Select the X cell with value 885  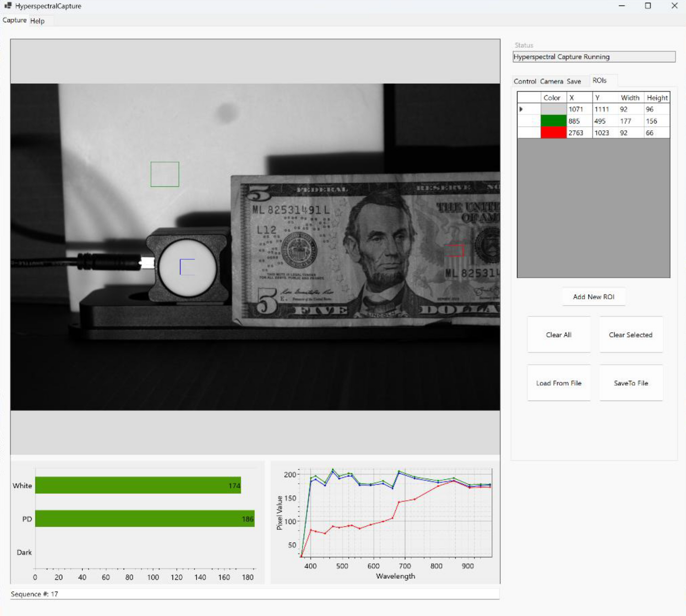click(x=579, y=121)
